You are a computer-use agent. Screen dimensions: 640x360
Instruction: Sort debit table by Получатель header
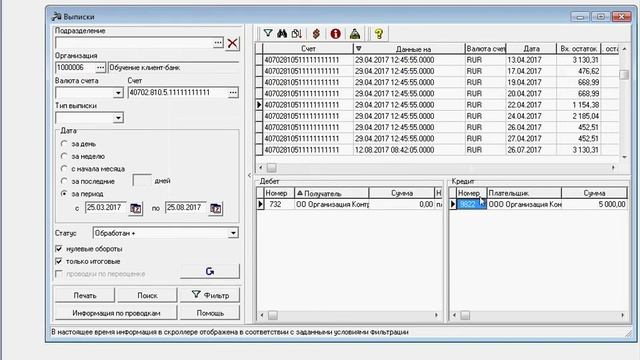tap(331, 193)
